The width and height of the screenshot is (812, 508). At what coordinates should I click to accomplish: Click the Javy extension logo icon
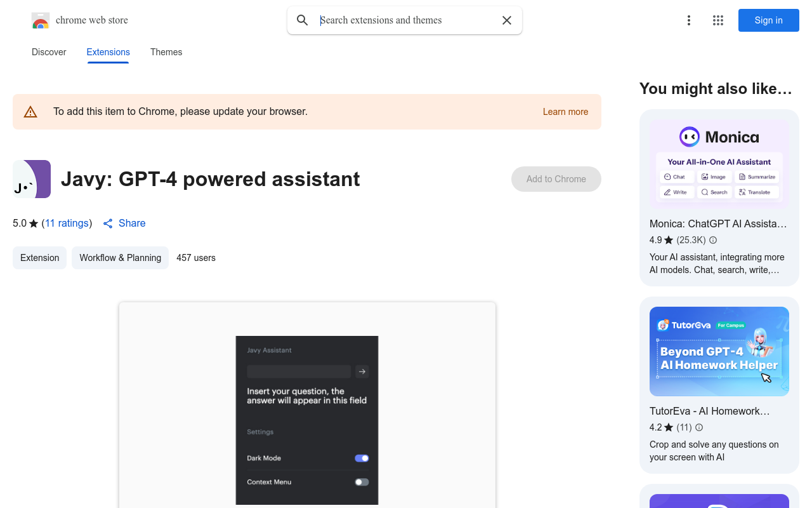[32, 179]
